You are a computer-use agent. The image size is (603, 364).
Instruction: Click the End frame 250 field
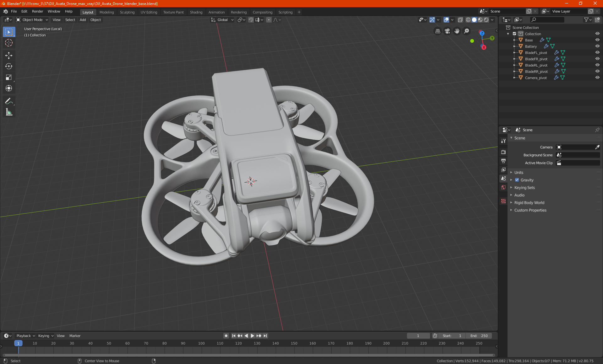[479, 336]
